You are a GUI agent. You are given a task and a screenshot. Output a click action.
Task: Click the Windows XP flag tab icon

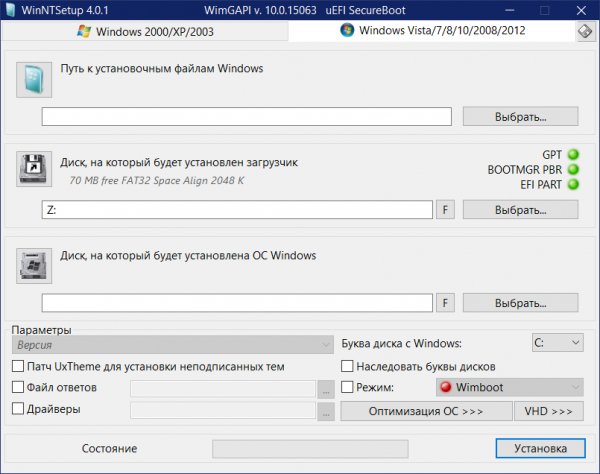[x=84, y=31]
